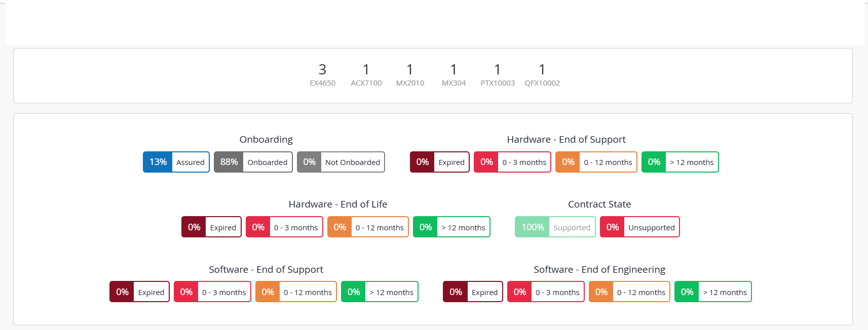Click the Assured onboarding filter badge

pos(176,162)
